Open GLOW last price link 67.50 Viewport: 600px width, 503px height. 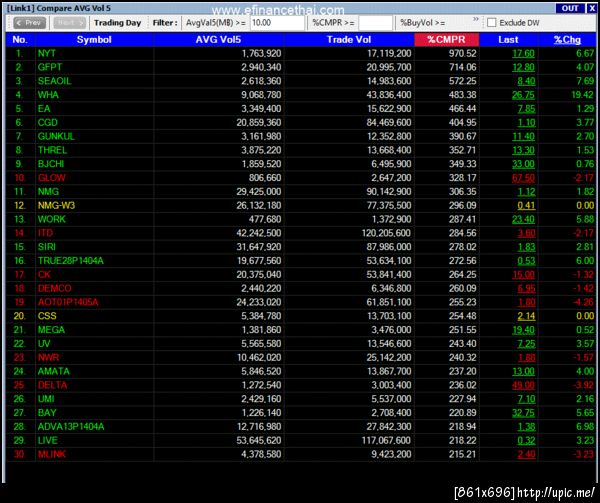(x=523, y=178)
